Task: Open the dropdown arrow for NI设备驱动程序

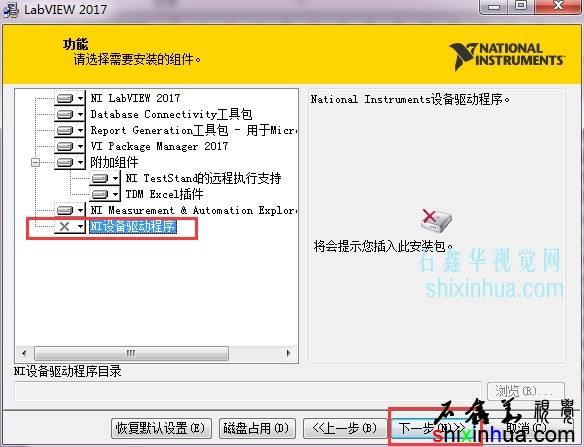Action: 80,226
